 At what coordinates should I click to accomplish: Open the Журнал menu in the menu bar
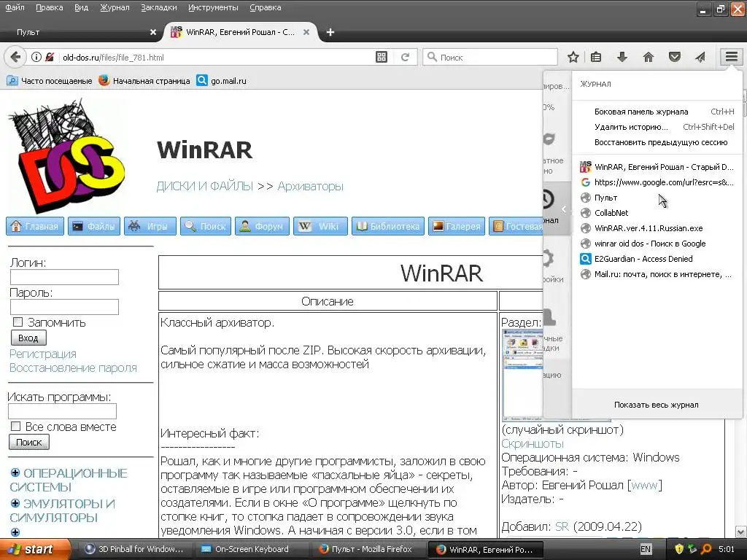(115, 7)
